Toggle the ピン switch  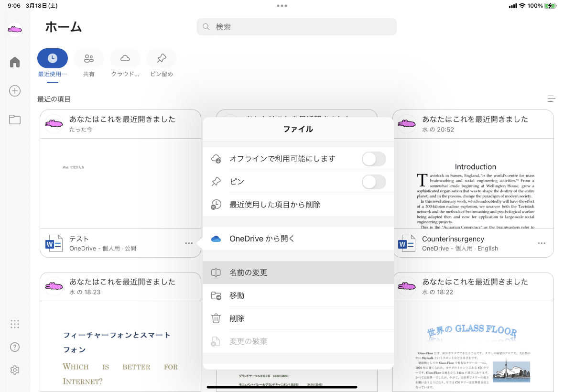[374, 182]
